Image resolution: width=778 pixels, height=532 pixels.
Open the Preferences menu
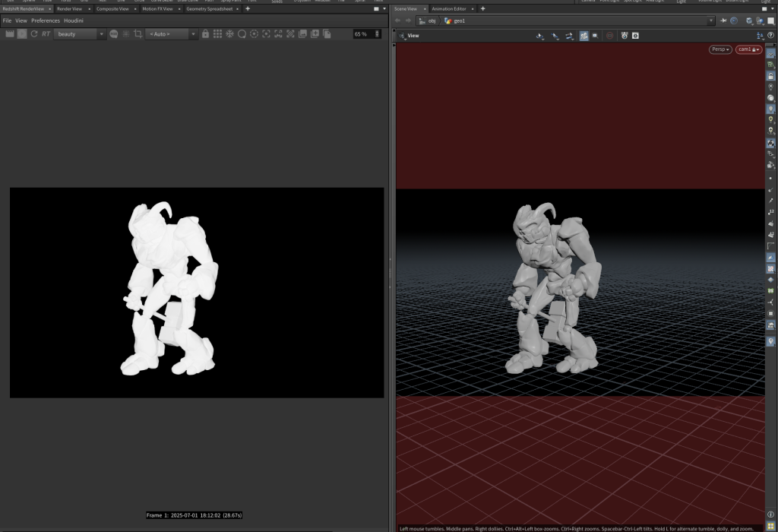[45, 21]
